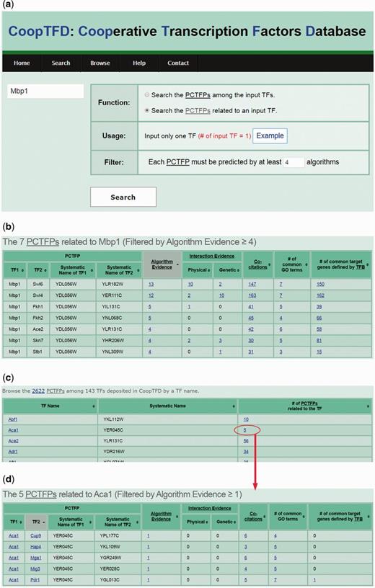
Task: Open the Adr1 TF link
Action: [13, 452]
